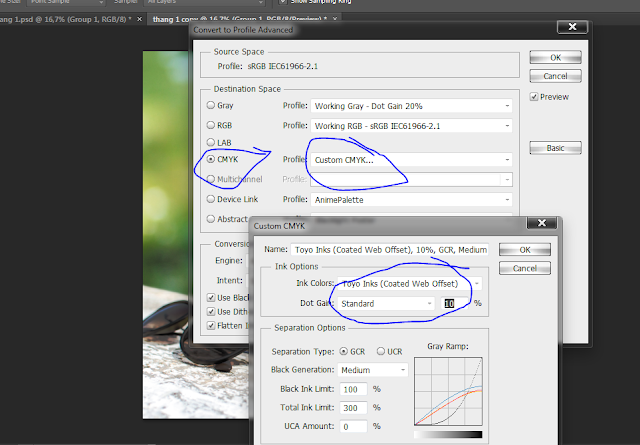Switch to Basic mode button
The width and height of the screenshot is (640, 445).
point(556,148)
